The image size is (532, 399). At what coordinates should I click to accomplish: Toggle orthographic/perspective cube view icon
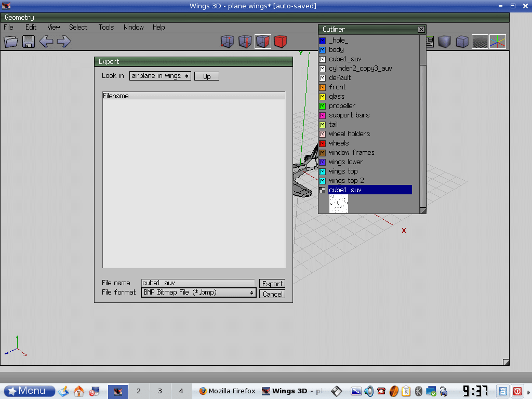(x=461, y=42)
